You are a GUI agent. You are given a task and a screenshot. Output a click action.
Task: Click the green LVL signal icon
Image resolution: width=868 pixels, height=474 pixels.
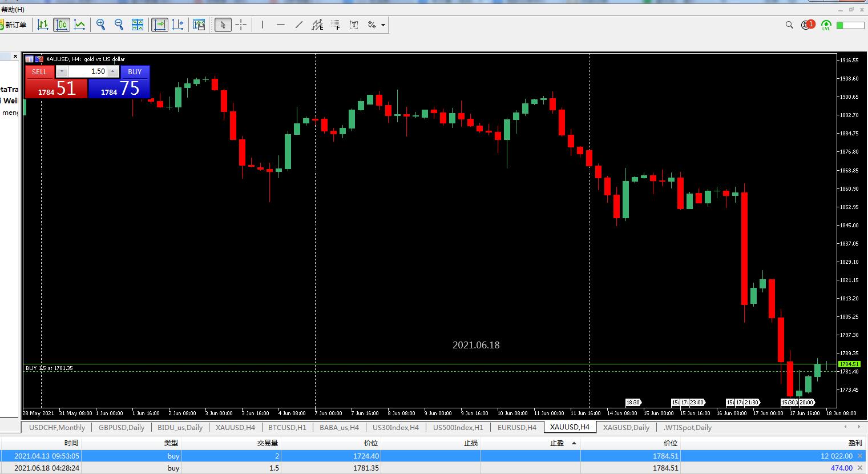826,25
